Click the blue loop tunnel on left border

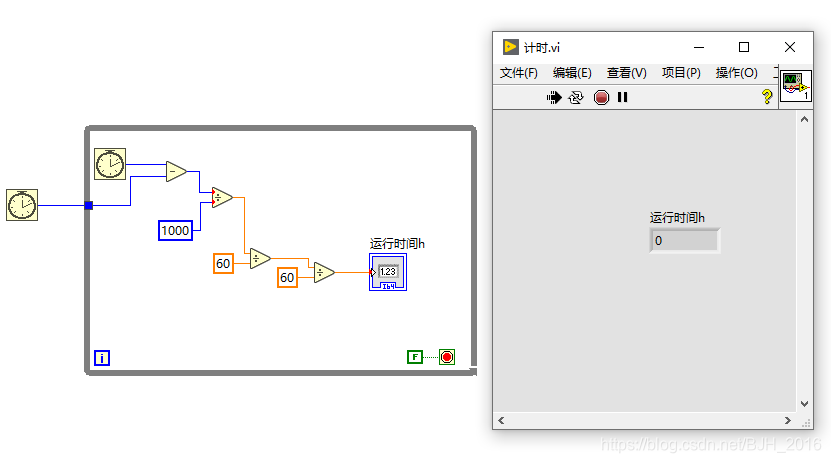[89, 206]
